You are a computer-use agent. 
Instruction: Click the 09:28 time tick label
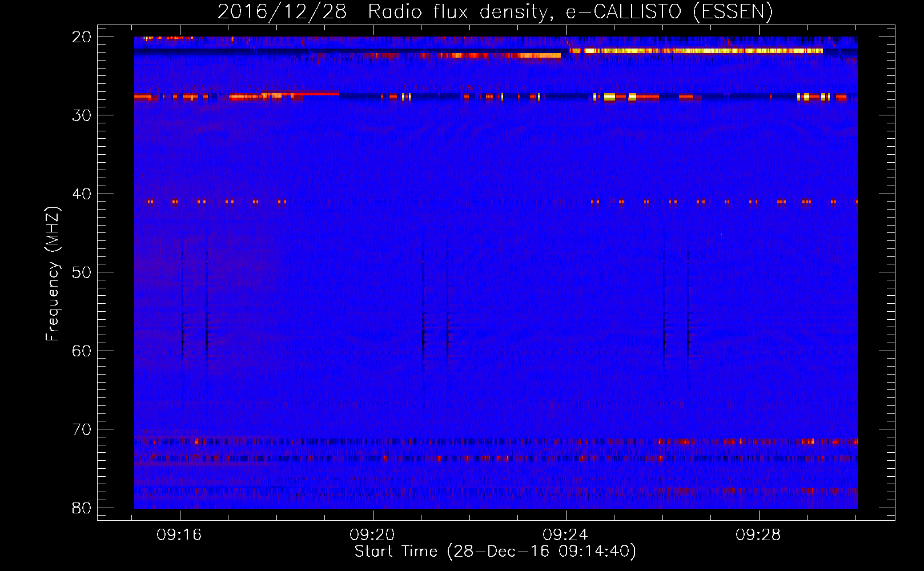click(758, 535)
